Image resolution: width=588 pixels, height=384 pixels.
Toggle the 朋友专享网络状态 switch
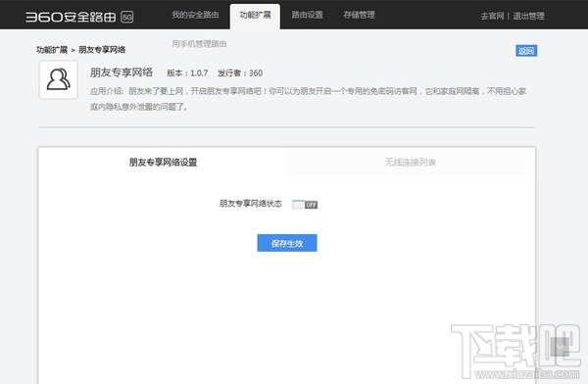pyautogui.click(x=305, y=205)
